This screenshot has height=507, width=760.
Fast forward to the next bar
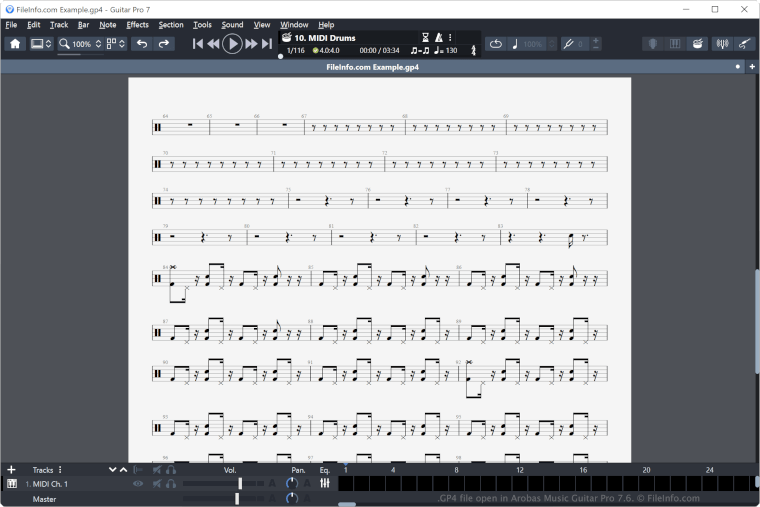click(x=251, y=44)
